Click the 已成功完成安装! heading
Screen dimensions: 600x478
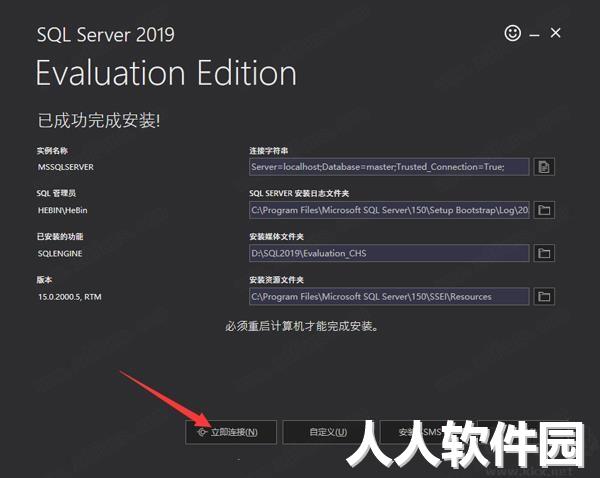coord(99,121)
